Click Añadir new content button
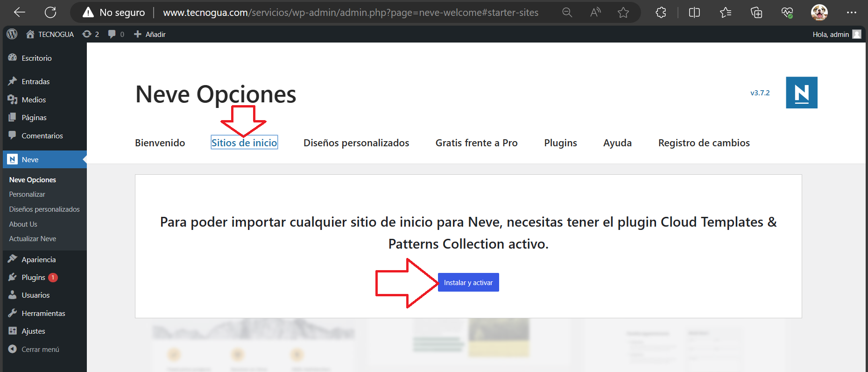Screen dimensions: 868x372 150,34
